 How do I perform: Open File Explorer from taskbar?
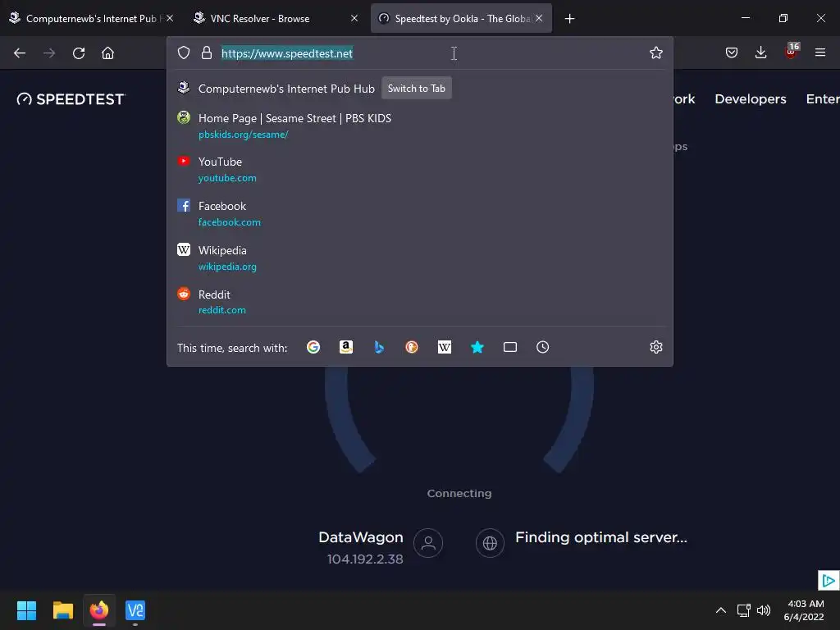(x=62, y=610)
